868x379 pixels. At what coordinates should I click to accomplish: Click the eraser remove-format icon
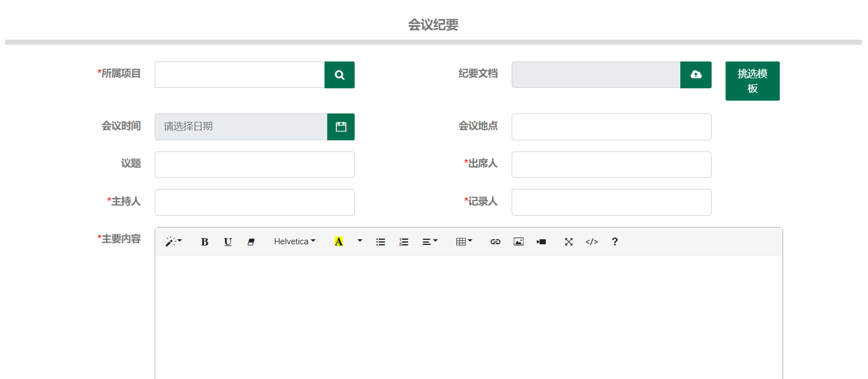tap(251, 241)
